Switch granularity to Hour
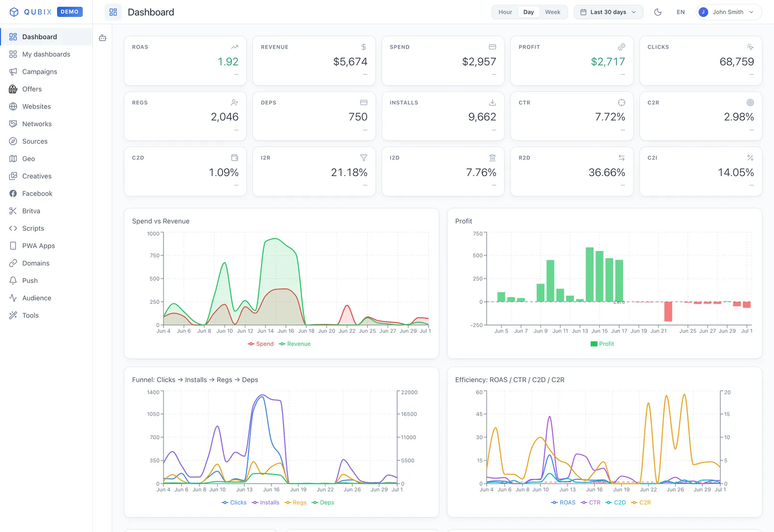This screenshot has width=774, height=532. [505, 12]
